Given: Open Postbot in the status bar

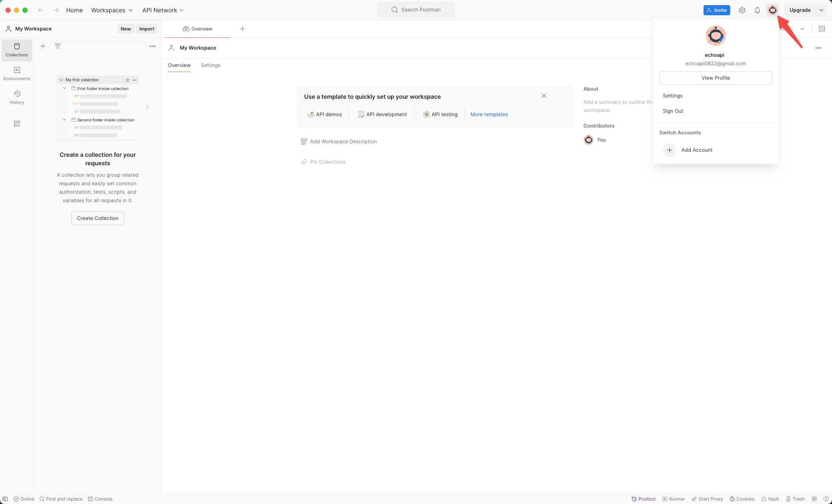Looking at the screenshot, I should point(643,499).
